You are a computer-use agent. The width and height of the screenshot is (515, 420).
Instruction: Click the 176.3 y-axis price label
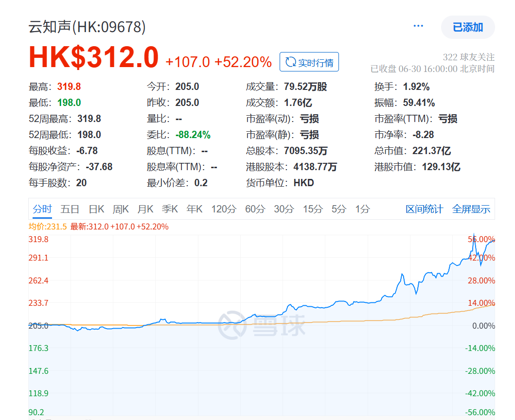point(38,348)
